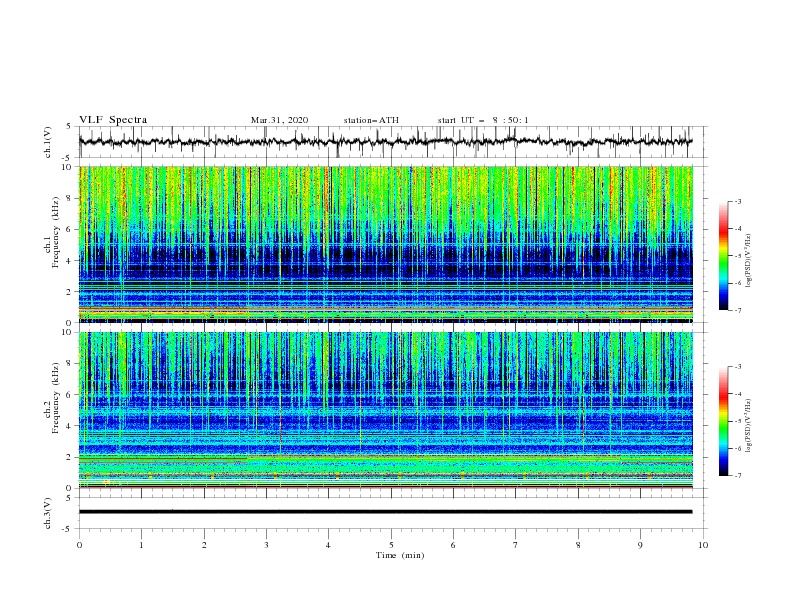Select the ch.2 colorbar "log(PSD)(V²/Hz)" label

click(x=748, y=425)
